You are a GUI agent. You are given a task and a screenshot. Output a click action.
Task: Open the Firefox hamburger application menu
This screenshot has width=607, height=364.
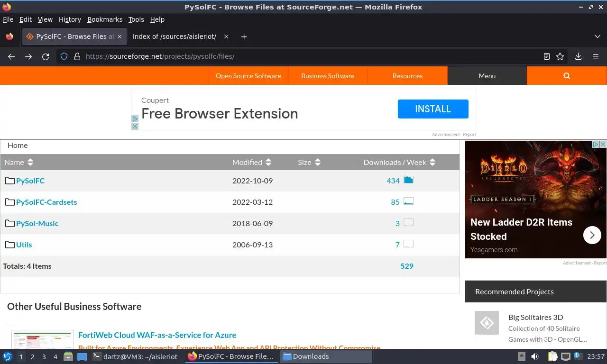click(596, 56)
